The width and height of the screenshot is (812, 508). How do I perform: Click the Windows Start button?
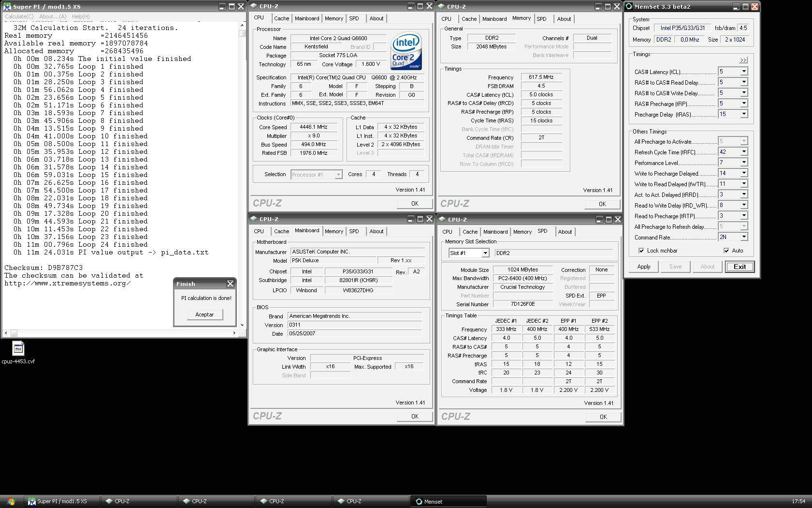pyautogui.click(x=11, y=501)
